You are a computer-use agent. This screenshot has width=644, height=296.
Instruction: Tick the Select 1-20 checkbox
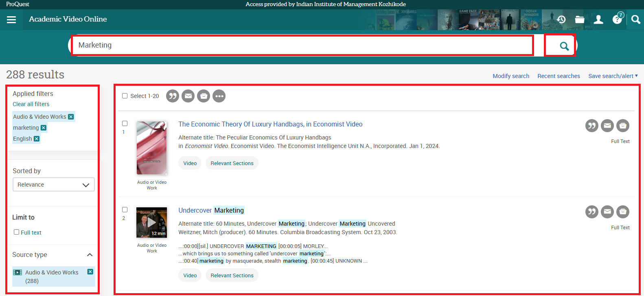(x=125, y=96)
